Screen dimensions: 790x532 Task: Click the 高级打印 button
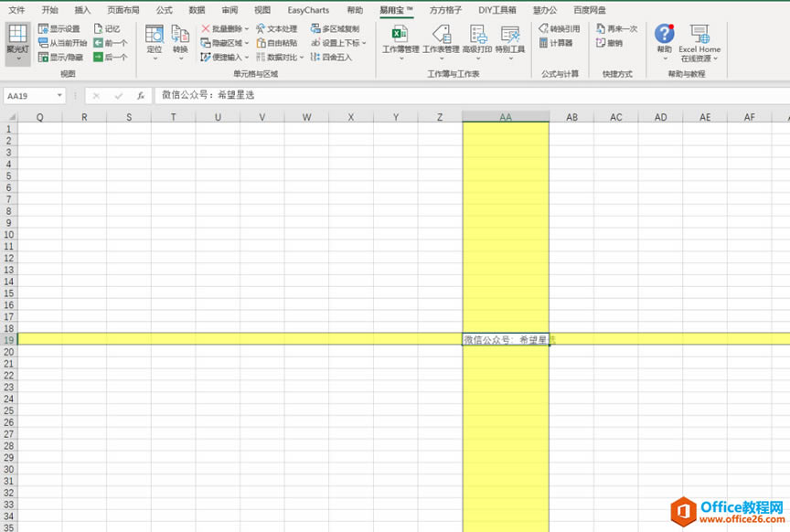[x=476, y=41]
